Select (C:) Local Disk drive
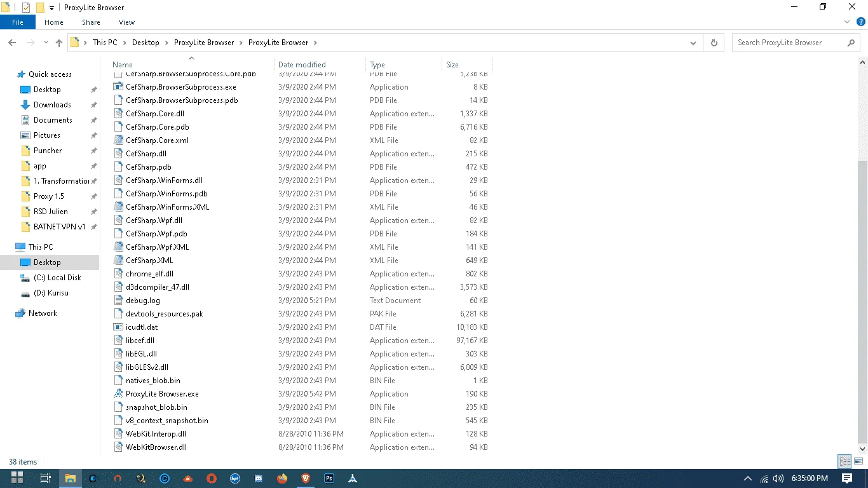The image size is (868, 488). click(x=57, y=278)
